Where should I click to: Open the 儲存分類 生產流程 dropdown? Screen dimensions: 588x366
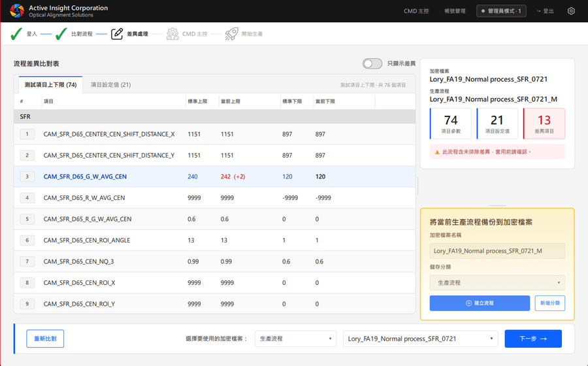click(497, 283)
